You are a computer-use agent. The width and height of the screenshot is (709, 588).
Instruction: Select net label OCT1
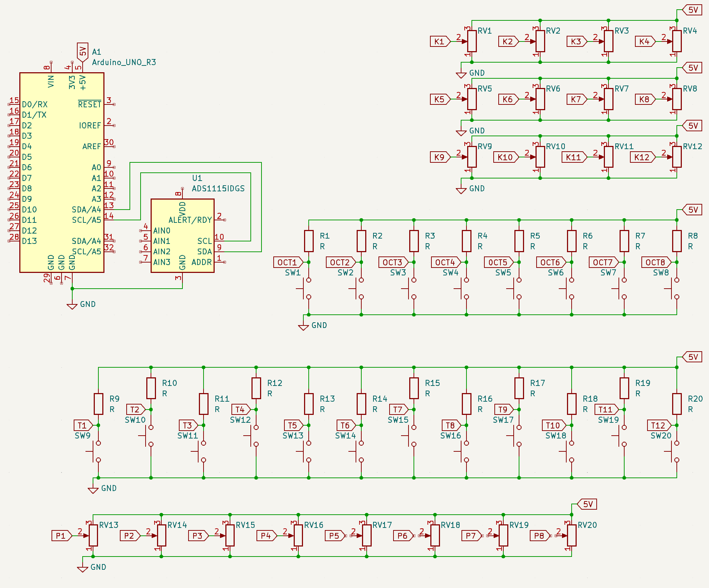tap(288, 262)
